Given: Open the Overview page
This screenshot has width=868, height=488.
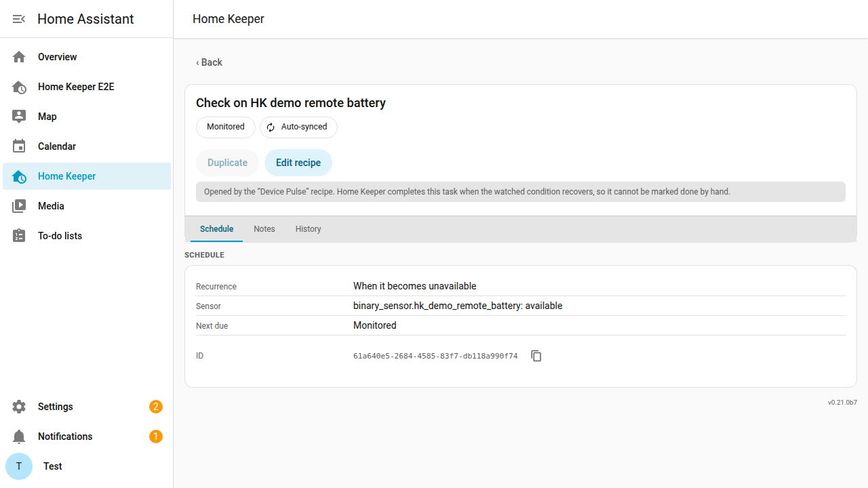Looking at the screenshot, I should (87, 57).
